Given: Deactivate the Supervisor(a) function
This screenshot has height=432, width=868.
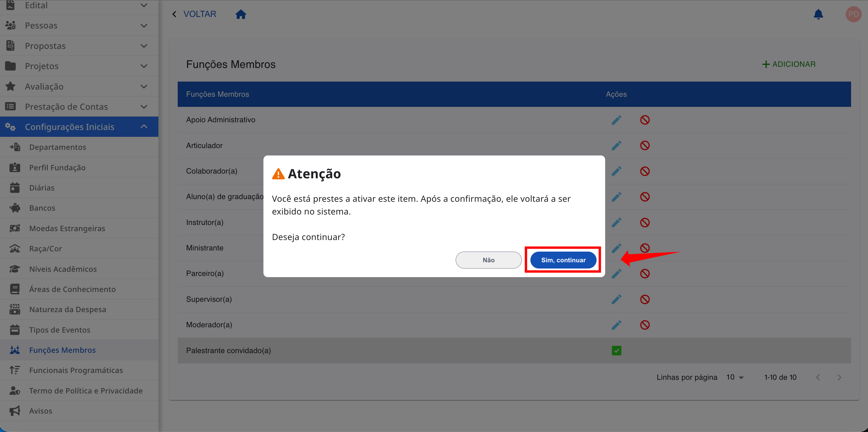Looking at the screenshot, I should point(645,299).
